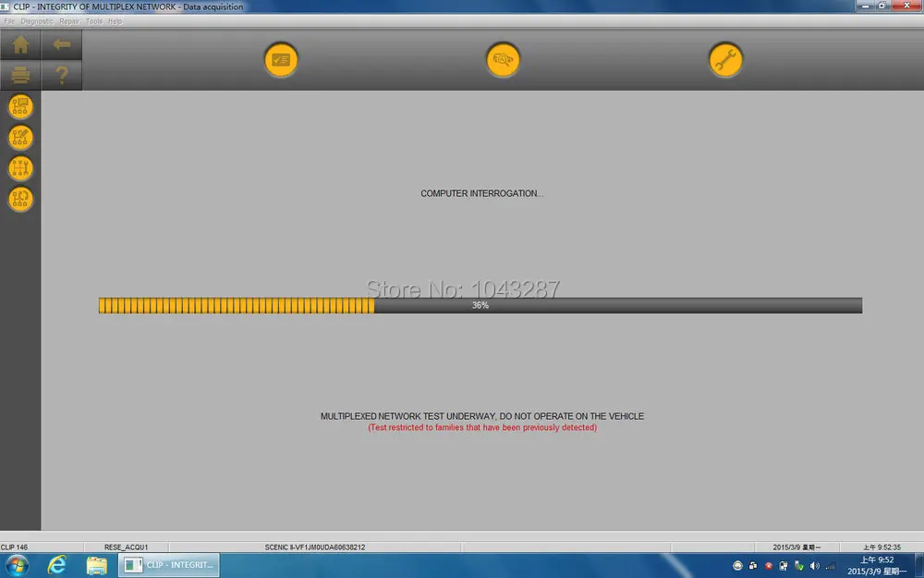Open the Tools menu
Screen dimensions: 924x578
pyautogui.click(x=93, y=21)
